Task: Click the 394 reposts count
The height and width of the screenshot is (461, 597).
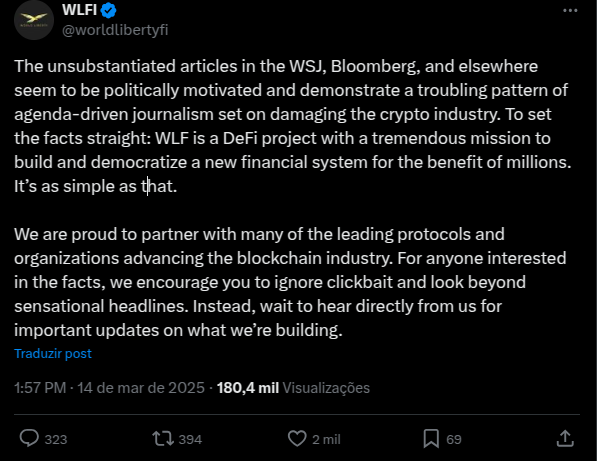Action: tap(190, 440)
